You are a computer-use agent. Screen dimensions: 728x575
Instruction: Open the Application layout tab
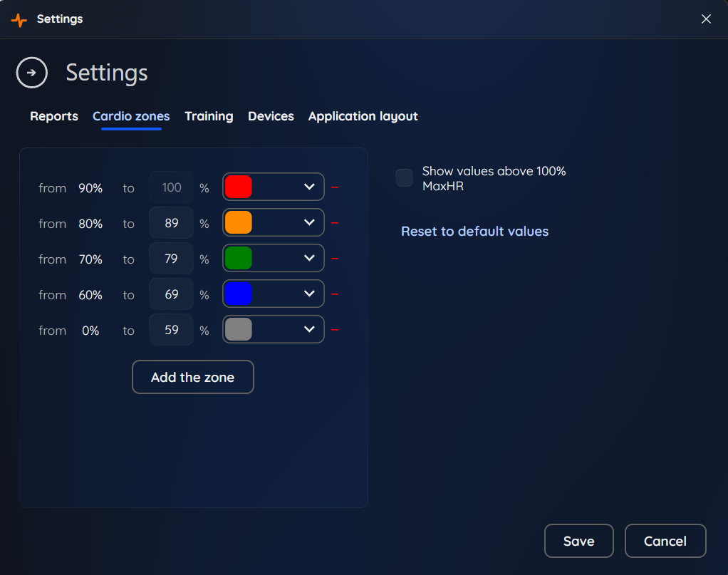click(363, 116)
